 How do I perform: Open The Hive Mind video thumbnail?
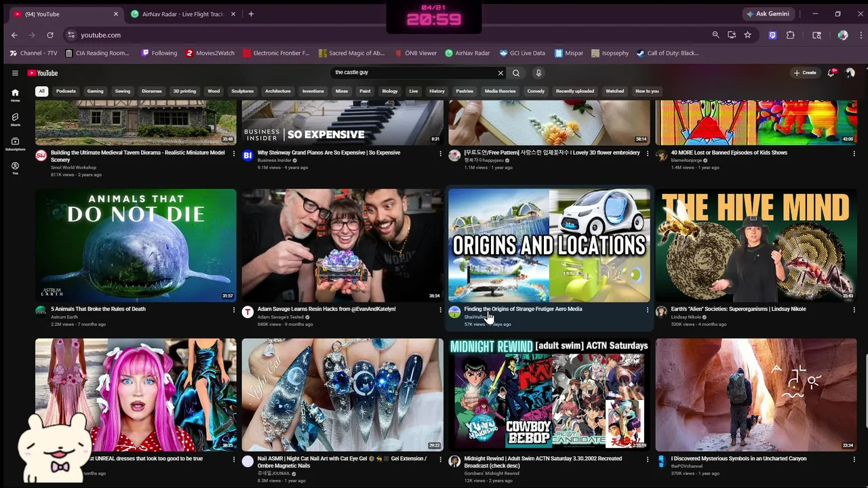pos(756,245)
